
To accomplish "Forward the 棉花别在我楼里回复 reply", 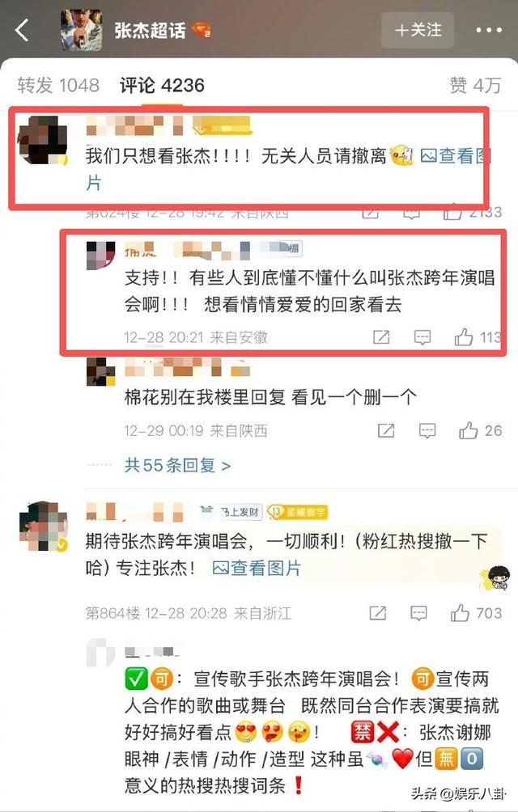I will pyautogui.click(x=386, y=431).
